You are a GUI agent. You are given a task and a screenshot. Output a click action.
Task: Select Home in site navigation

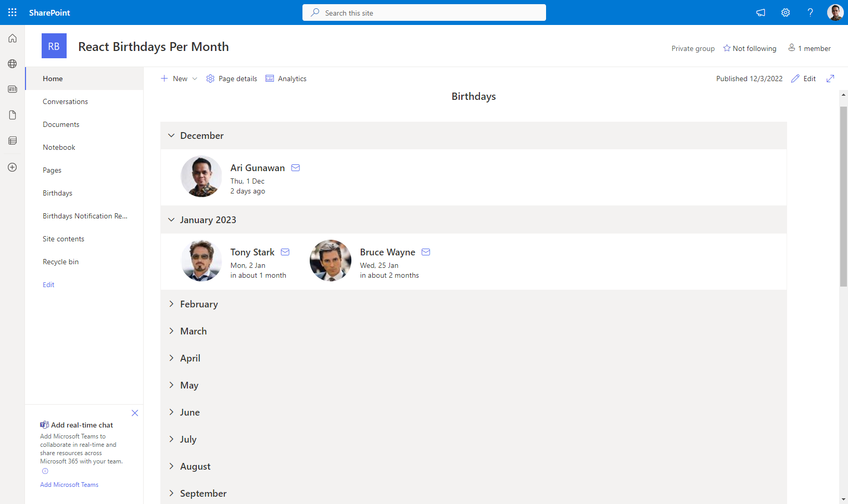pyautogui.click(x=84, y=79)
